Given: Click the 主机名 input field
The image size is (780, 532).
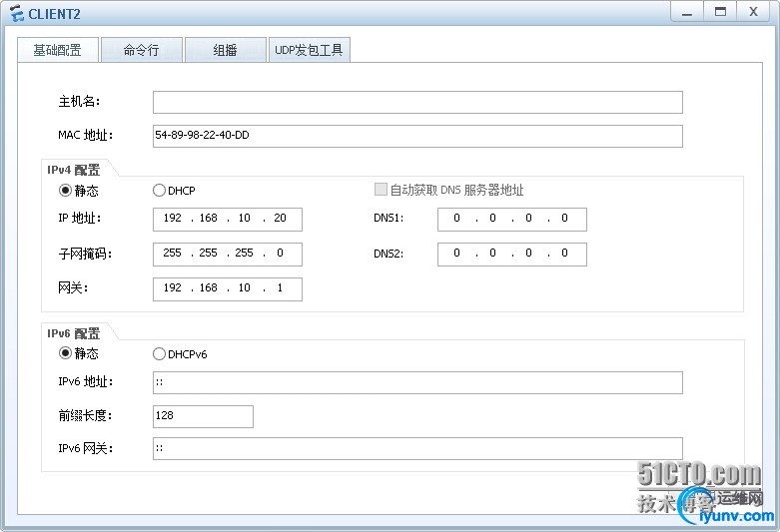Looking at the screenshot, I should pos(417,102).
